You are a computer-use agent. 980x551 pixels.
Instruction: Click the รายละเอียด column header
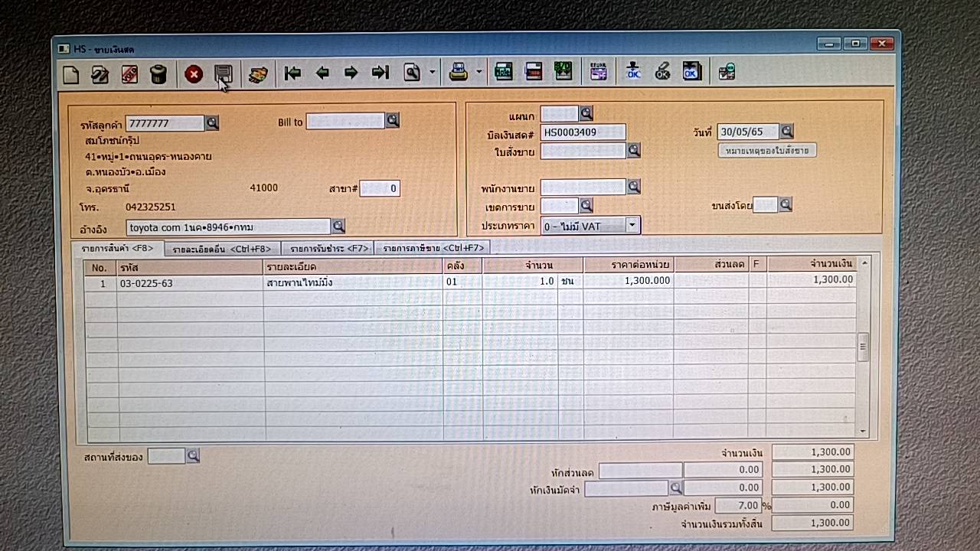[x=353, y=266]
